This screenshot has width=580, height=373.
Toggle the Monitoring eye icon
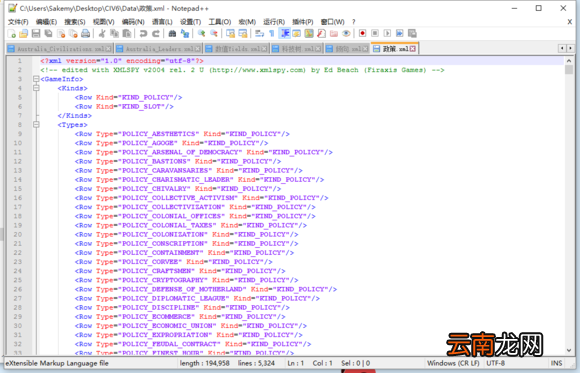pos(346,34)
